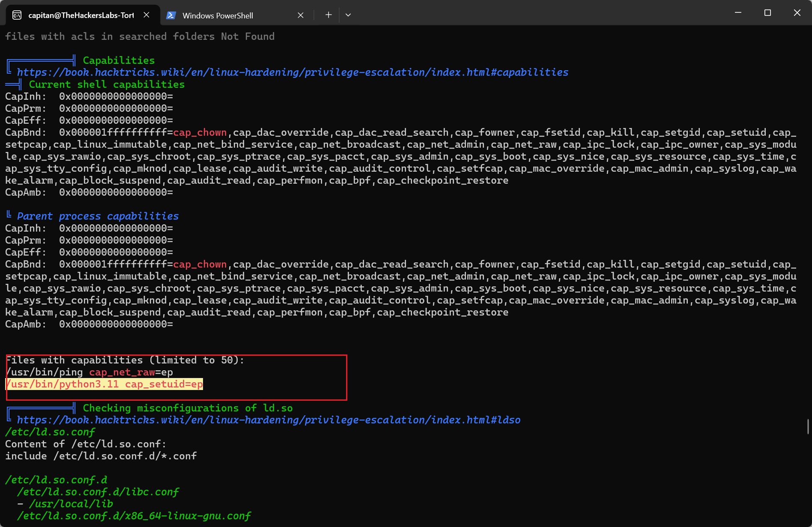The width and height of the screenshot is (812, 527).
Task: Minimize the terminal window
Action: [738, 13]
